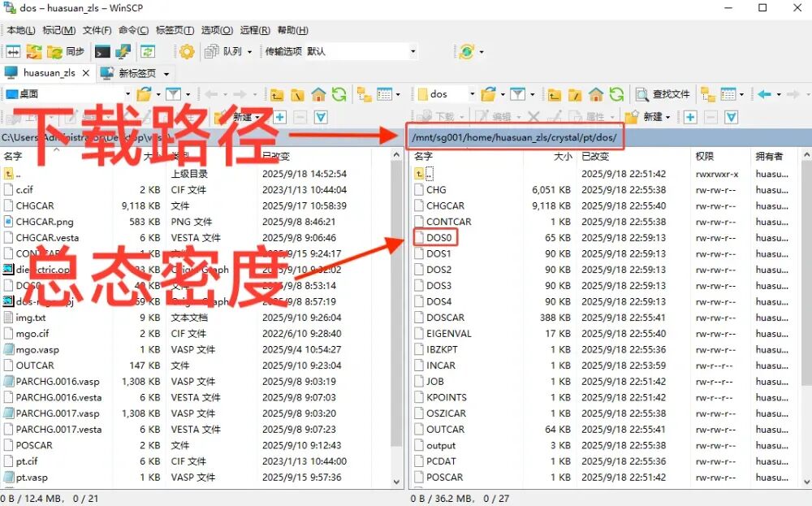The width and height of the screenshot is (812, 506).
Task: Refresh the remote dos directory listing
Action: click(x=616, y=94)
